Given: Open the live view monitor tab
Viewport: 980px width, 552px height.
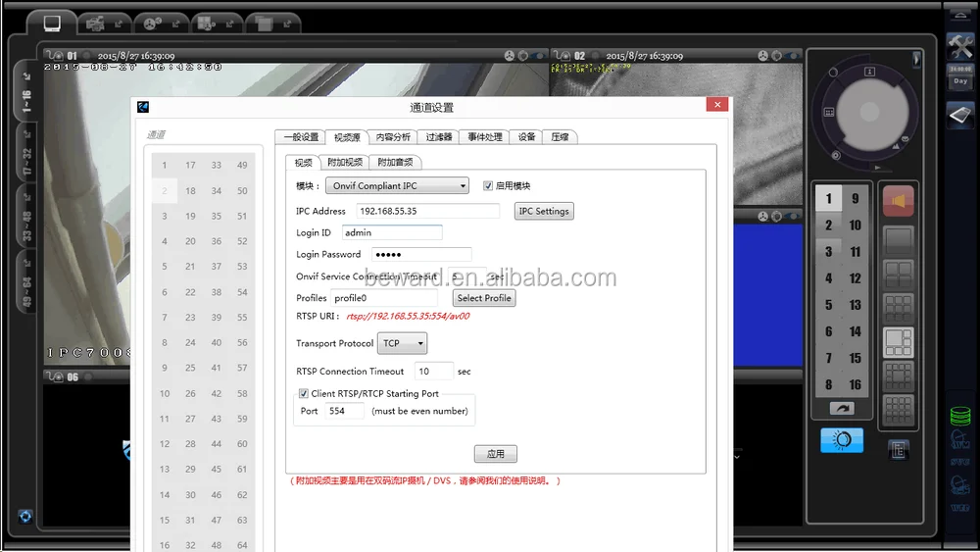Looking at the screenshot, I should tap(52, 24).
